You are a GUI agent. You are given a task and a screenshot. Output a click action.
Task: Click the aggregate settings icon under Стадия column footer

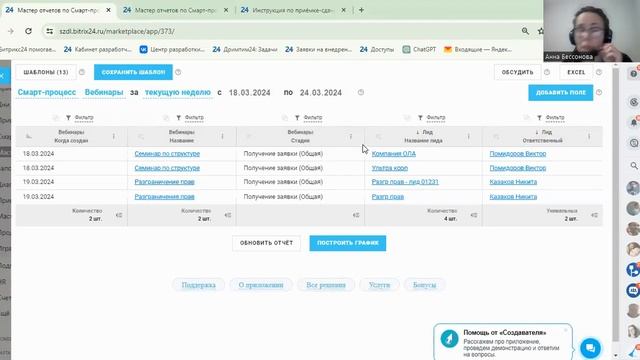pos(356,215)
